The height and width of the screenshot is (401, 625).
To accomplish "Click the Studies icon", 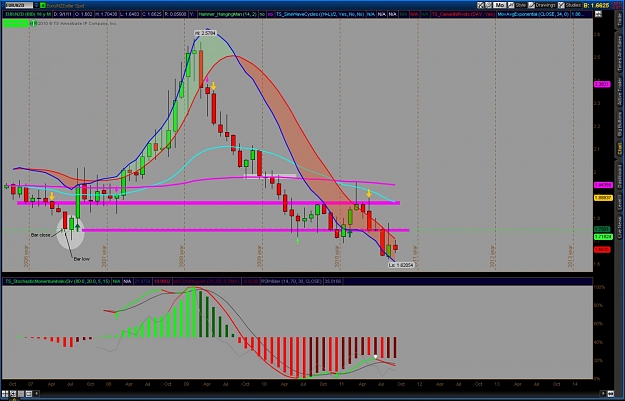I will (561, 5).
